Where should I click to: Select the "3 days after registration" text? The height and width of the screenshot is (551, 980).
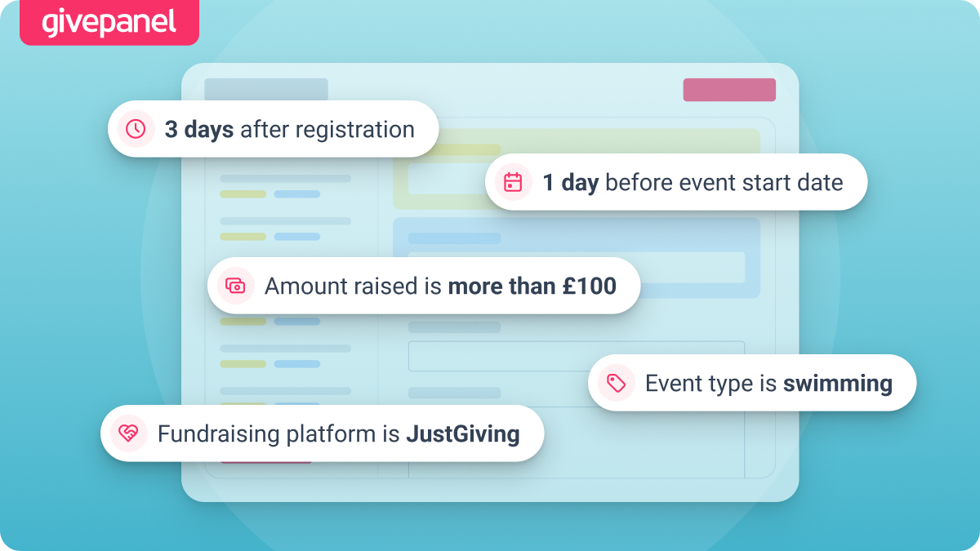[289, 130]
